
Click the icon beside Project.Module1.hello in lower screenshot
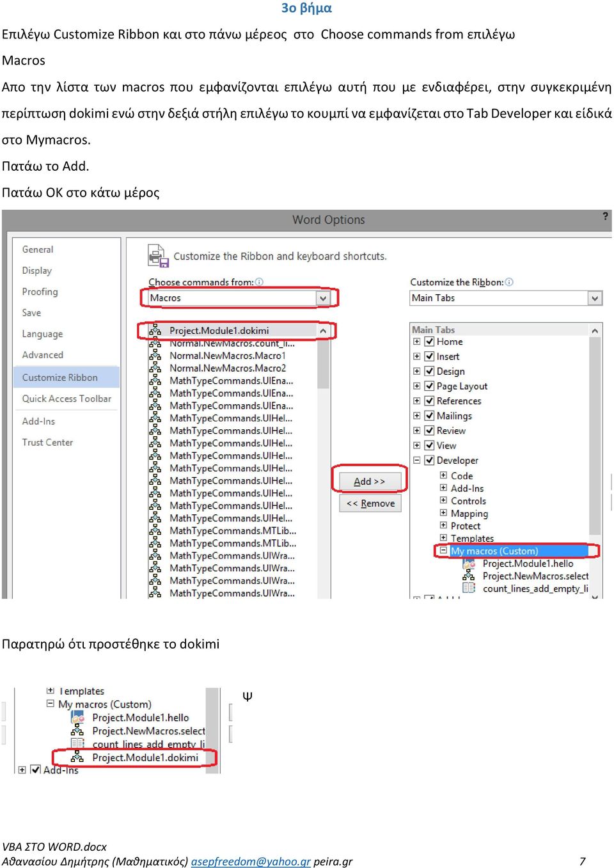77,718
